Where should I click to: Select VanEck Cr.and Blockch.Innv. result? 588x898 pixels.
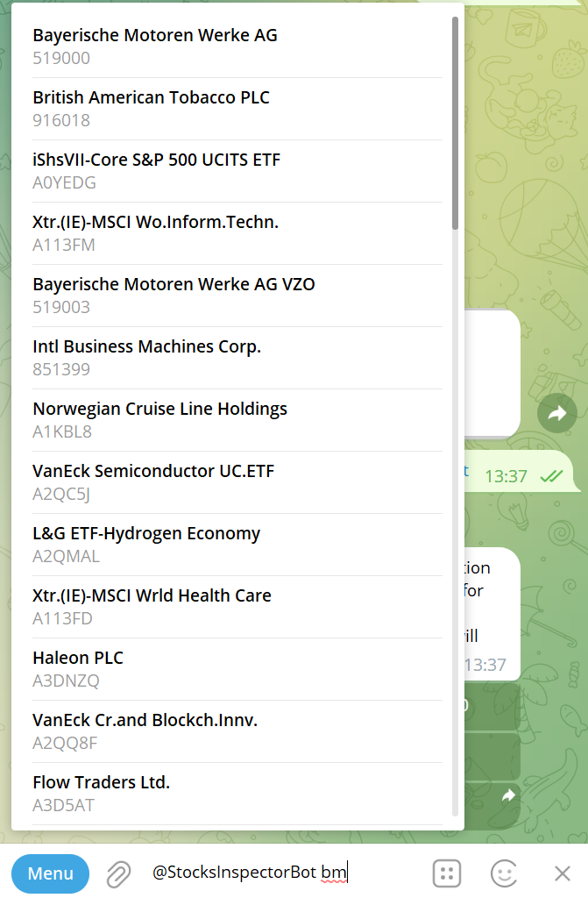coord(237,731)
